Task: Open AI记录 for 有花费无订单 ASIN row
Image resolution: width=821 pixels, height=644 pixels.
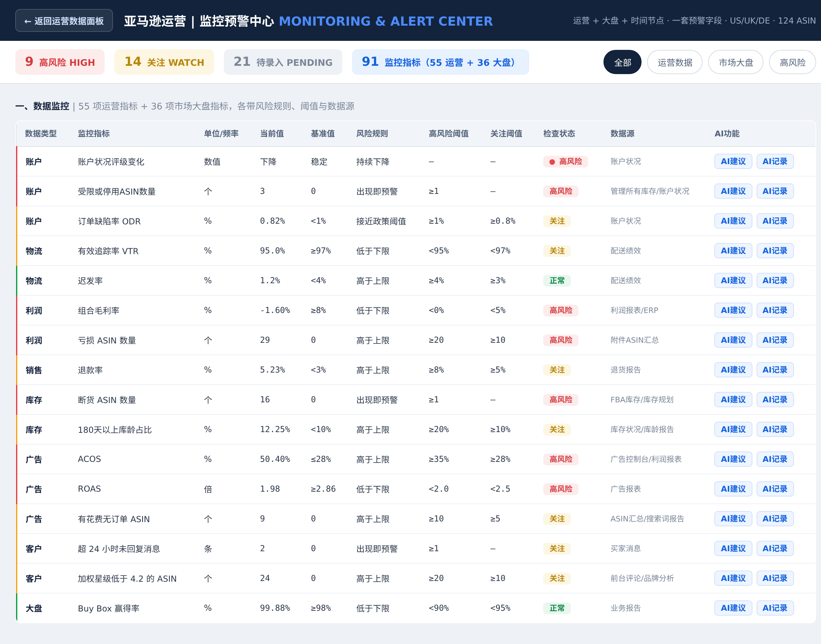Action: point(775,519)
